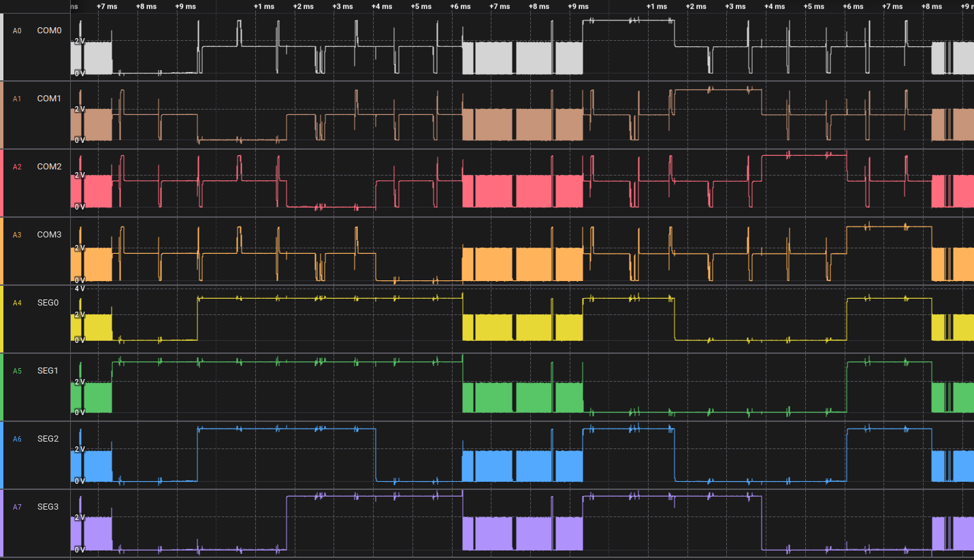
Task: Click the 0 V axis label on SEG1
Action: coord(79,412)
